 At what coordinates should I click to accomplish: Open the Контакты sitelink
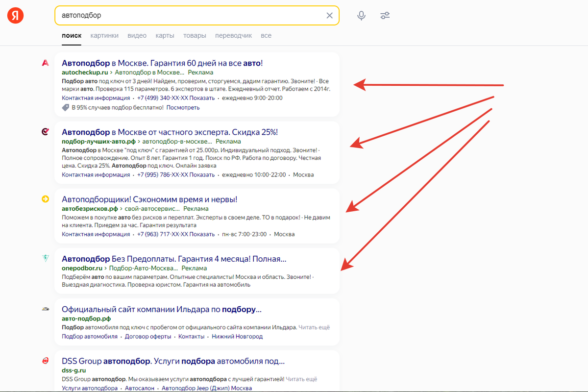[x=192, y=336]
